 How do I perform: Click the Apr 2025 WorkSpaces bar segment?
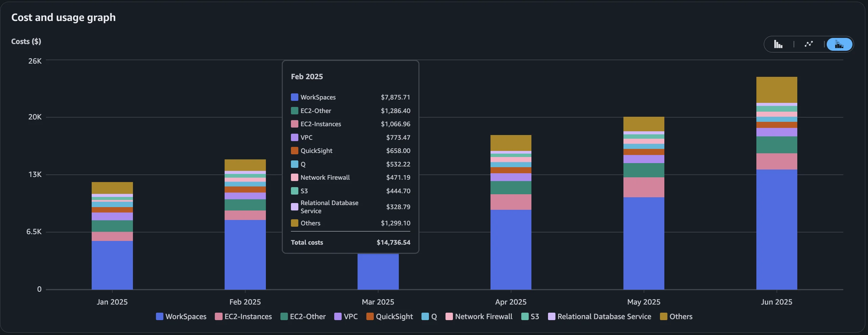pyautogui.click(x=511, y=249)
